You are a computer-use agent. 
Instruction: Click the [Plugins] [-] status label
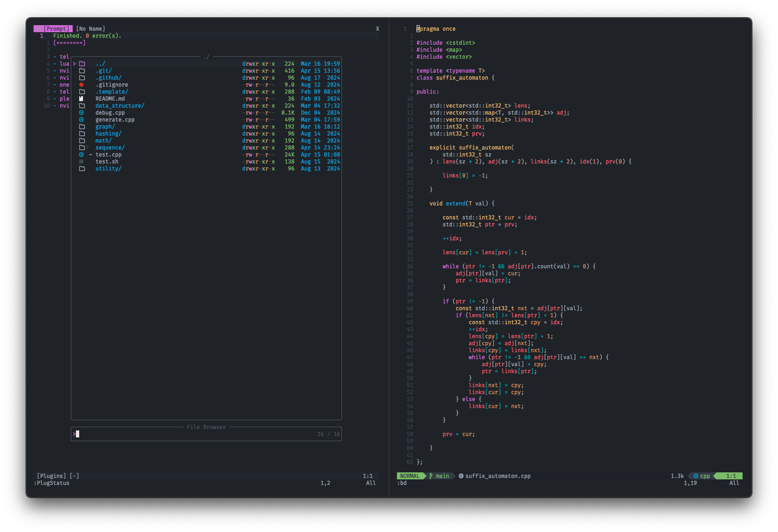58,476
